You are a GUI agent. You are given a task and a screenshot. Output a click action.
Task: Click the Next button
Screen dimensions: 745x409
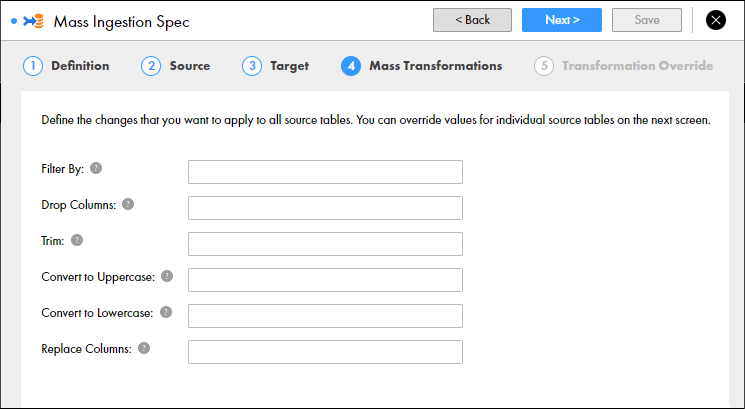tap(562, 20)
